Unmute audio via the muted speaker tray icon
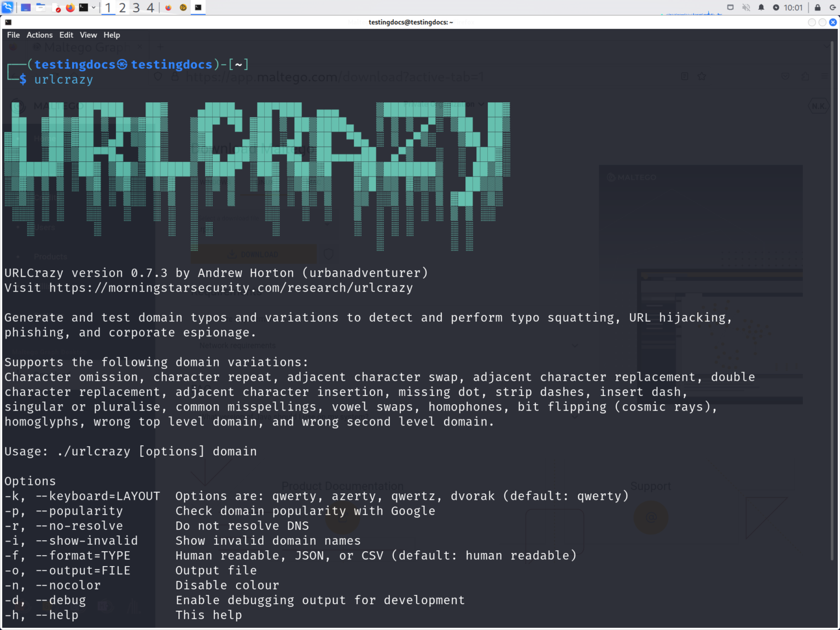This screenshot has height=630, width=840. coord(746,8)
